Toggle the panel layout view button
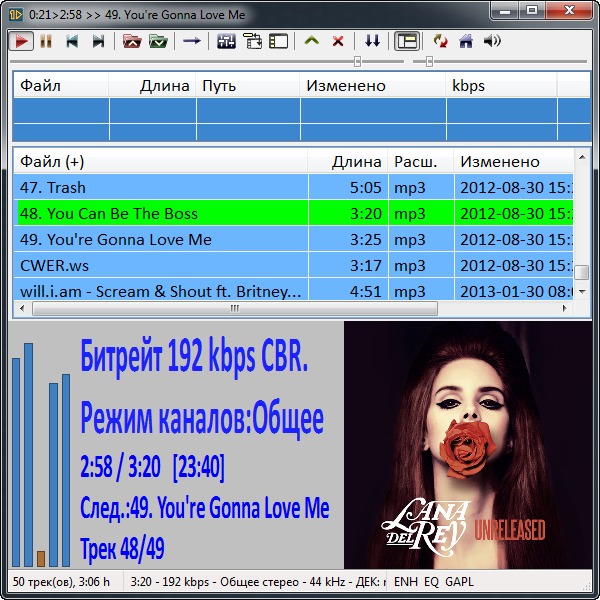The width and height of the screenshot is (600, 600). click(406, 41)
